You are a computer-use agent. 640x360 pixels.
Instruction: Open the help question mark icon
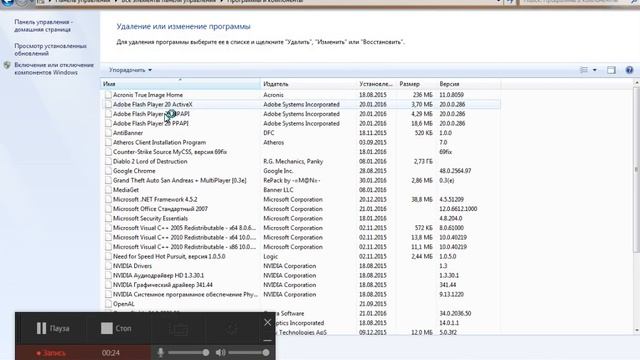point(629,70)
